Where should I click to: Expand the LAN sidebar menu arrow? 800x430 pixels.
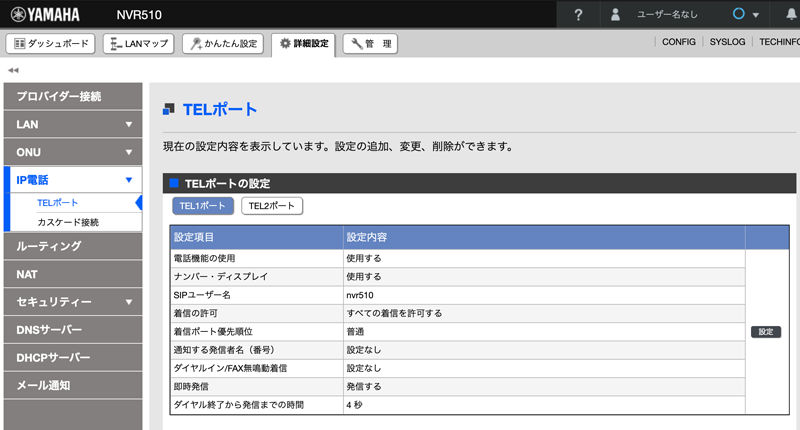(x=129, y=124)
